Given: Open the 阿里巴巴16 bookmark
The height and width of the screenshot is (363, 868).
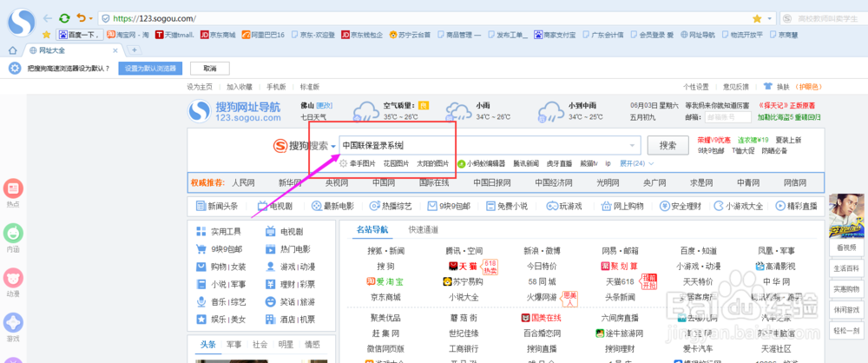Looking at the screenshot, I should coord(264,35).
